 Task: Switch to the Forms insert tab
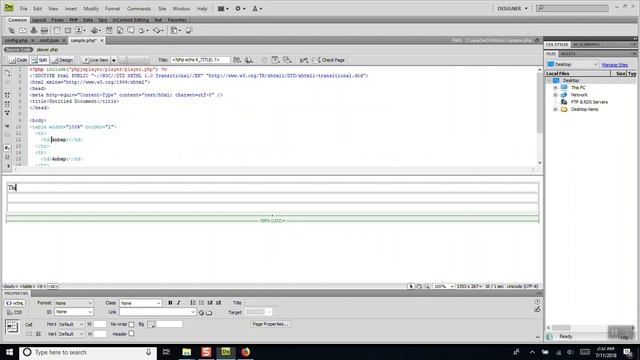point(58,20)
